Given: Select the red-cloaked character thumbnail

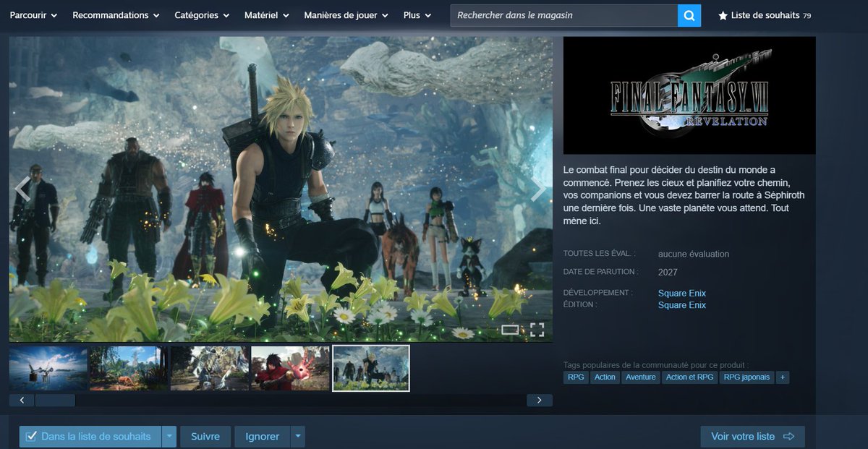Looking at the screenshot, I should pos(290,368).
